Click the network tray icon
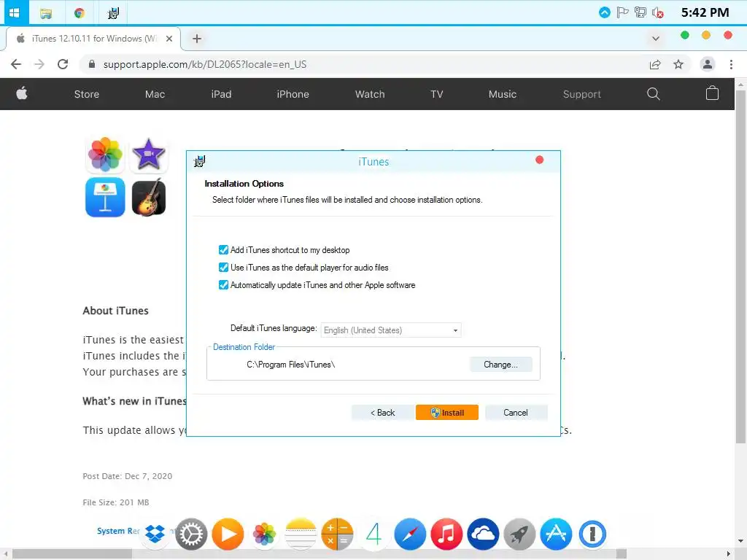Image resolution: width=747 pixels, height=560 pixels. click(x=640, y=12)
